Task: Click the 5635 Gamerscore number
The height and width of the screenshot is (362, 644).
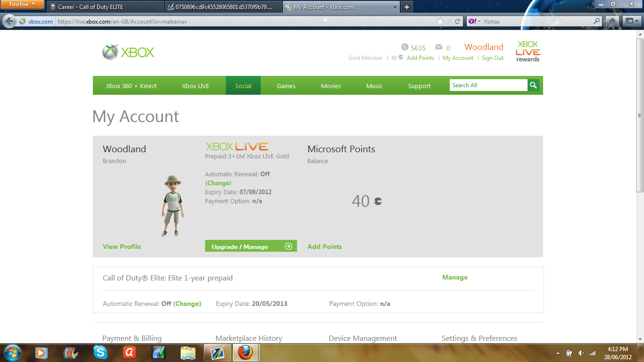Action: [418, 48]
